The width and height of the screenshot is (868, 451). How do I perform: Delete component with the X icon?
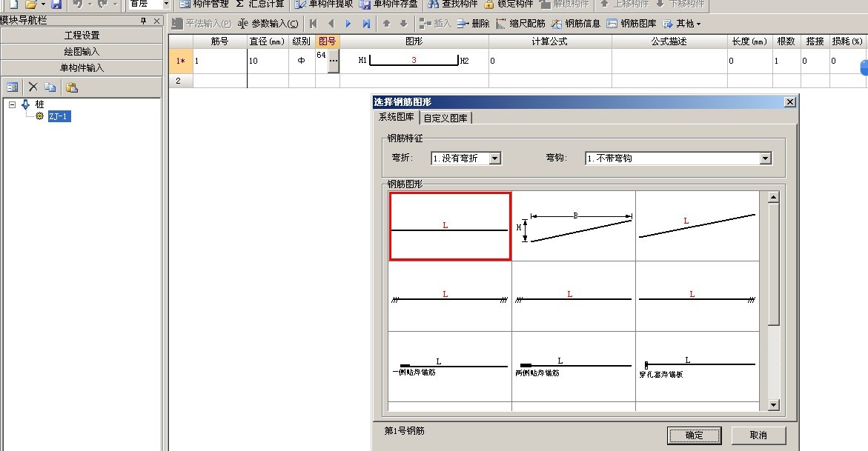(x=33, y=87)
